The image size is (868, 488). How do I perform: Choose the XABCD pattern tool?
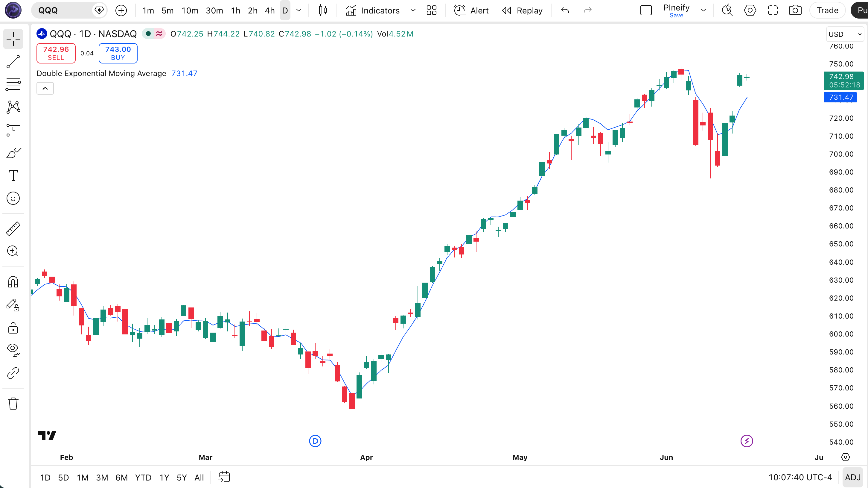(x=13, y=107)
